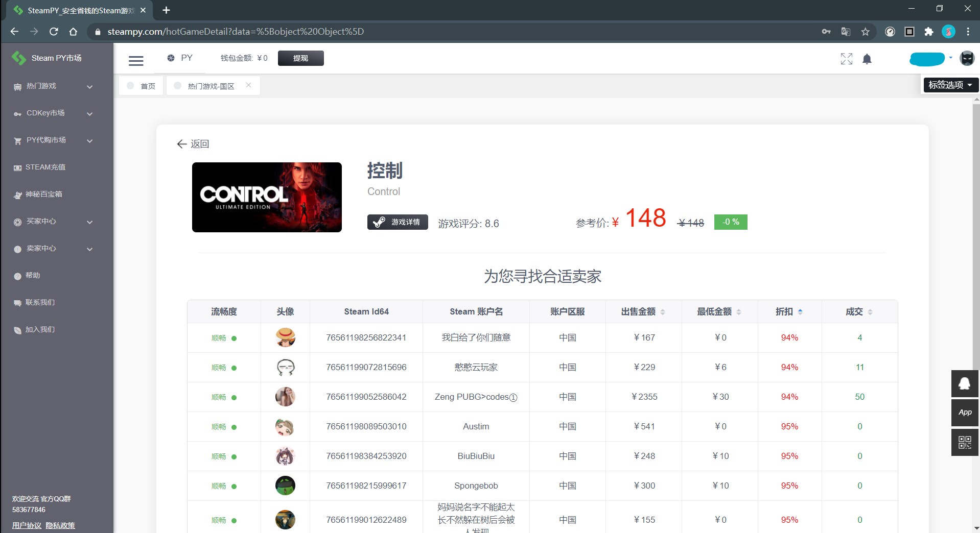Click the hamburger menu icon

coord(136,60)
